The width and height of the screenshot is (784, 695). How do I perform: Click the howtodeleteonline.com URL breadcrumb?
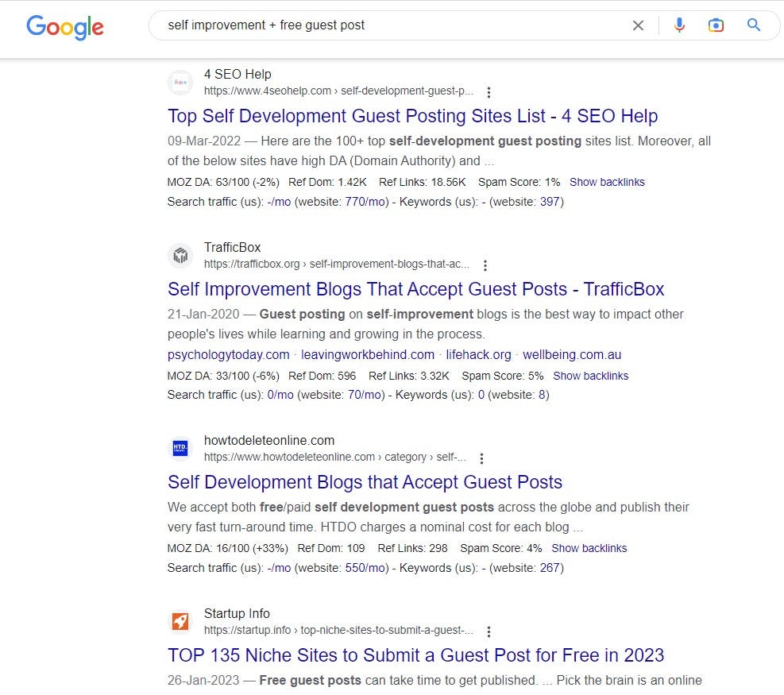click(x=335, y=457)
